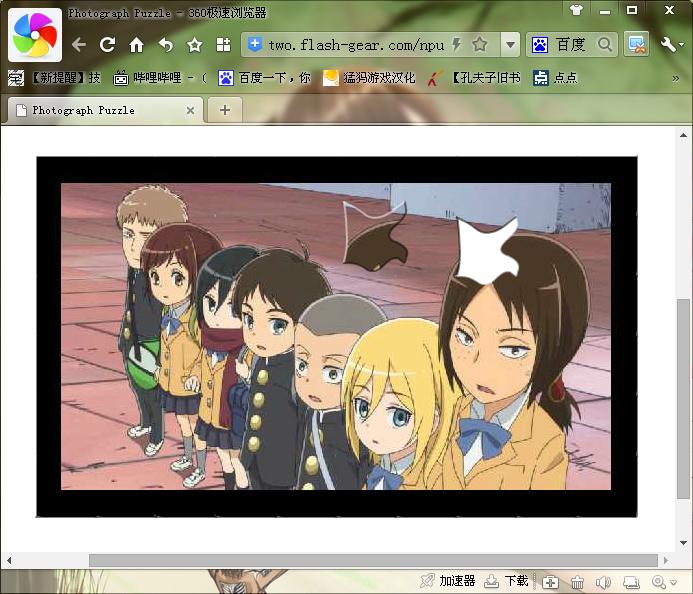The width and height of the screenshot is (693, 594).
Task: Click the scroll down arrow
Action: 683,542
